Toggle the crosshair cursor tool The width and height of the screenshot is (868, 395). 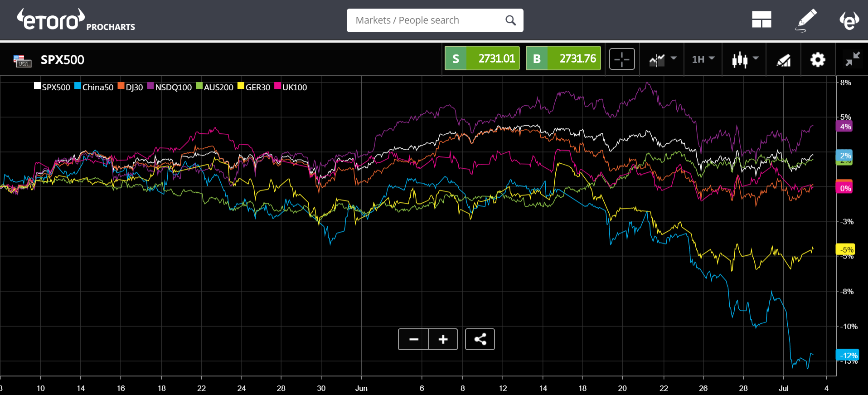622,59
